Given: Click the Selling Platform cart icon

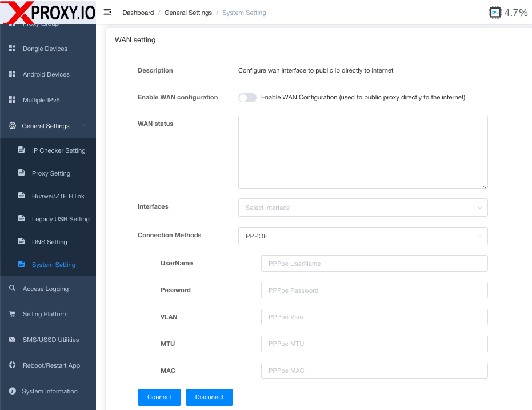Looking at the screenshot, I should [12, 313].
